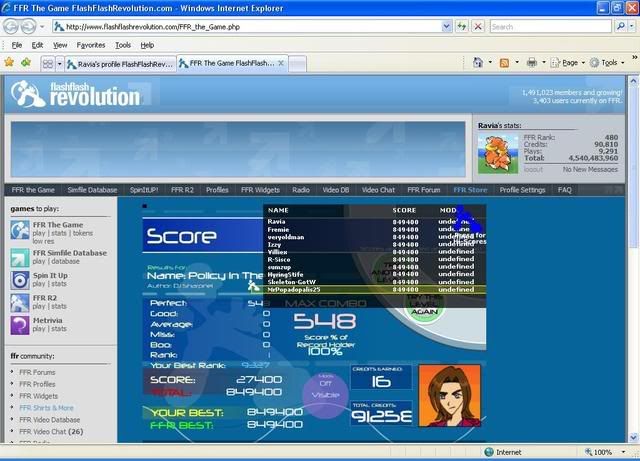Click the FFR The Game sidebar icon
640x461 pixels.
(19, 230)
